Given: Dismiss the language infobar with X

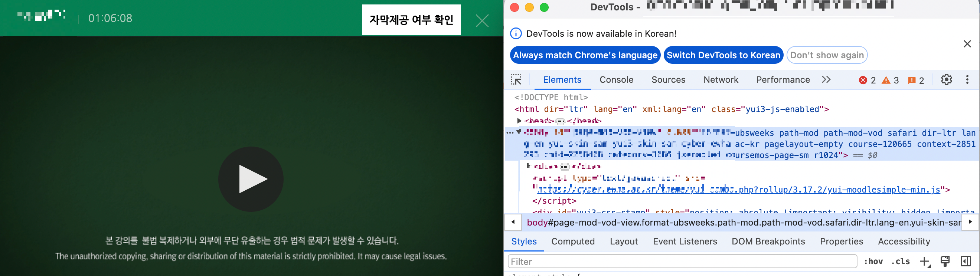Looking at the screenshot, I should pos(967,44).
